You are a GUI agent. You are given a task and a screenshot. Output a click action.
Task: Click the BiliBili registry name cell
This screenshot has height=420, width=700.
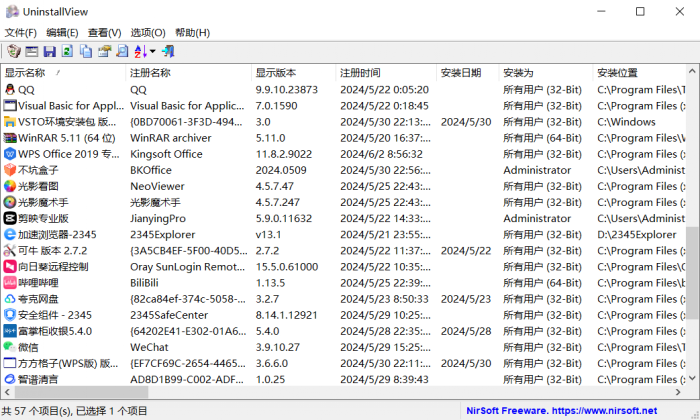click(144, 283)
